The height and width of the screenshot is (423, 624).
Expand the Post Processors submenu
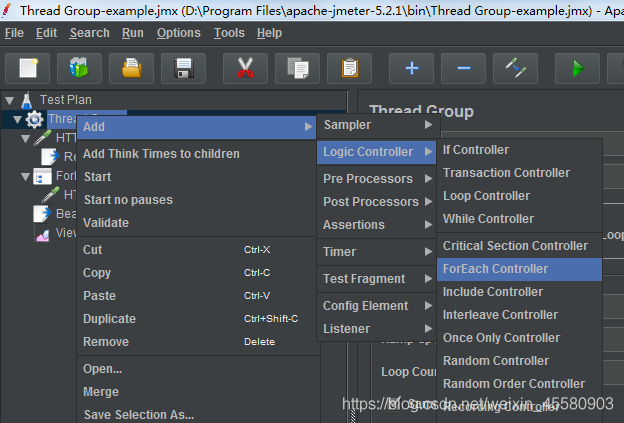tap(376, 202)
